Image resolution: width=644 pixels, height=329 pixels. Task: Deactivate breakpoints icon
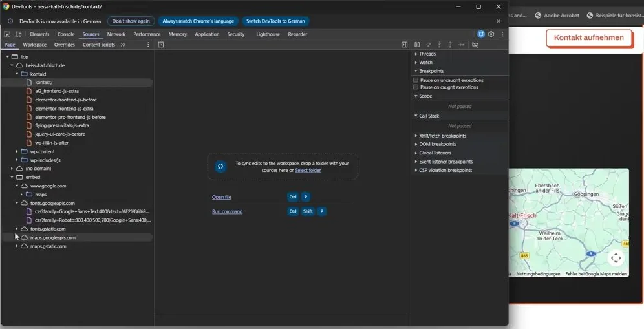point(475,45)
